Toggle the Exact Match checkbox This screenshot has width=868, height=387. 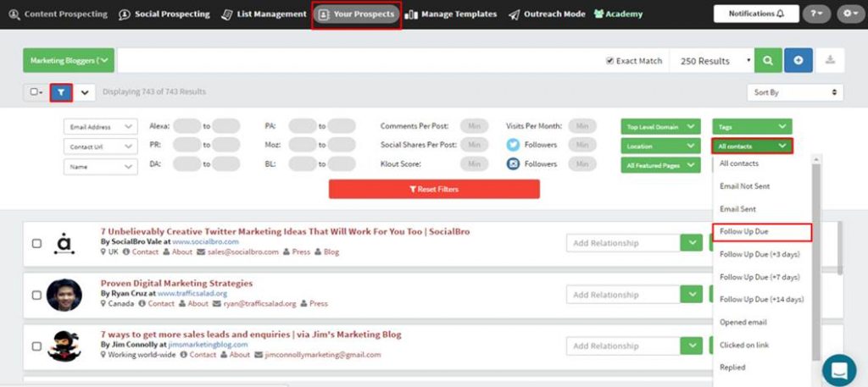tap(610, 61)
